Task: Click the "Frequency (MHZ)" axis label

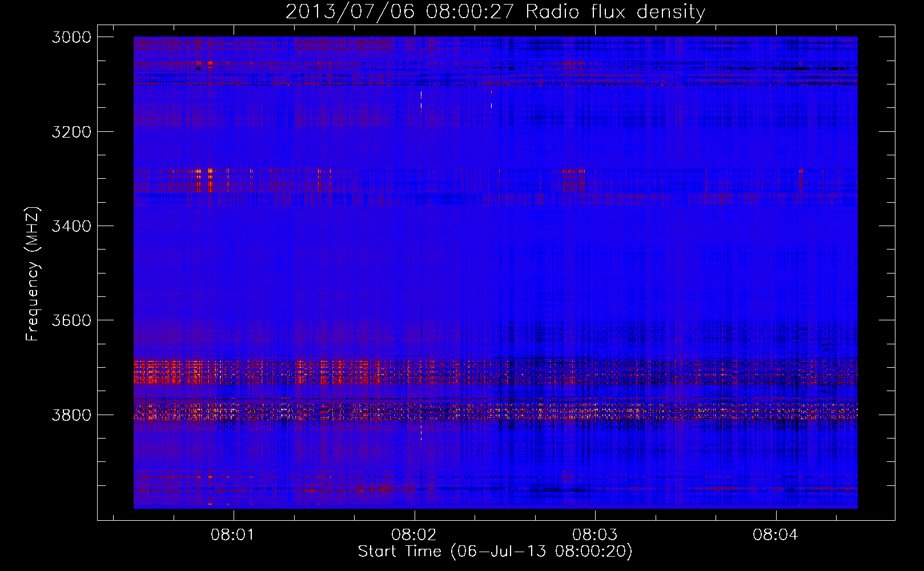Action: point(33,274)
